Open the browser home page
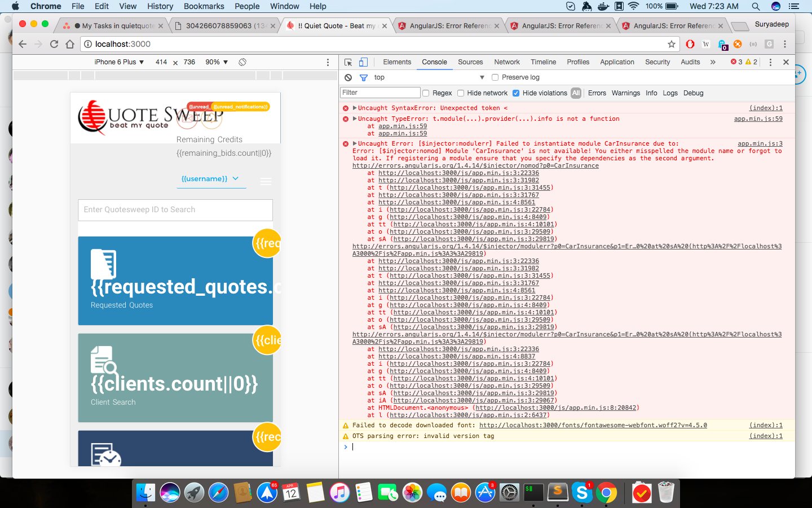Screen dimensions: 812x508 pos(70,44)
